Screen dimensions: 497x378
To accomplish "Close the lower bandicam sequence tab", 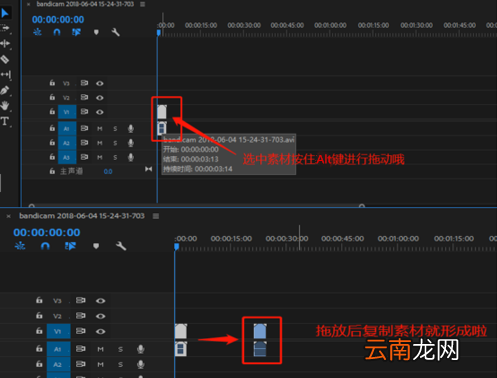I will pos(9,216).
